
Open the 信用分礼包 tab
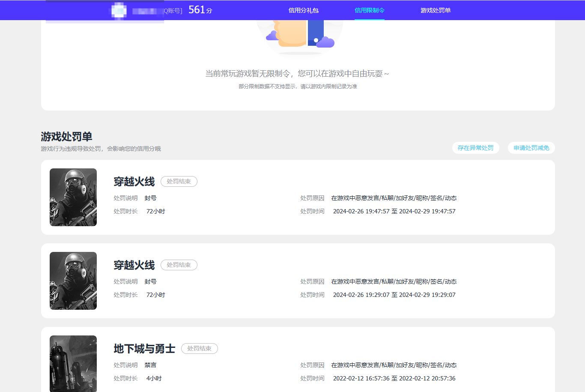point(303,10)
